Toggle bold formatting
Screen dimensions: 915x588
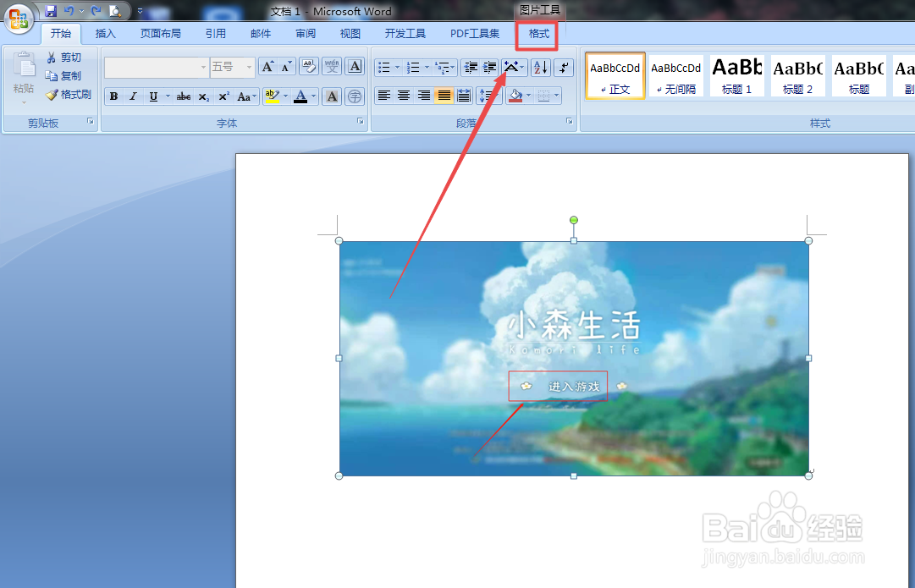(113, 96)
